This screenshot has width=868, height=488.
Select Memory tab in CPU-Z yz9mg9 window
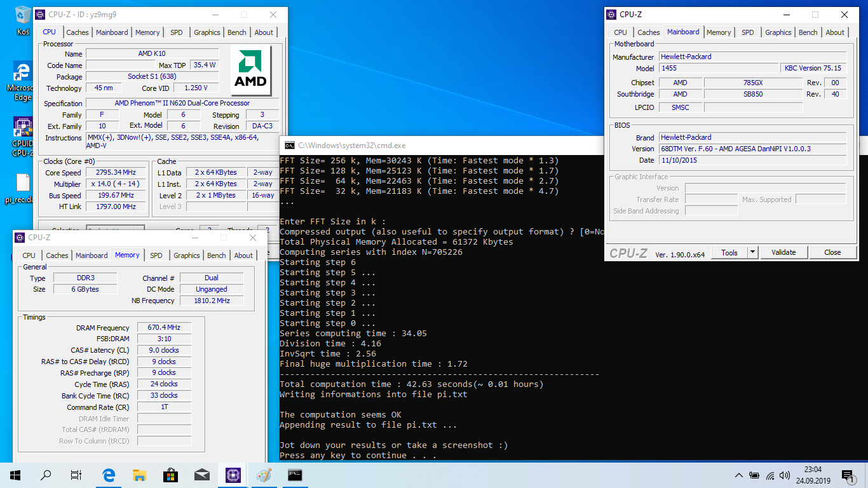pos(147,32)
